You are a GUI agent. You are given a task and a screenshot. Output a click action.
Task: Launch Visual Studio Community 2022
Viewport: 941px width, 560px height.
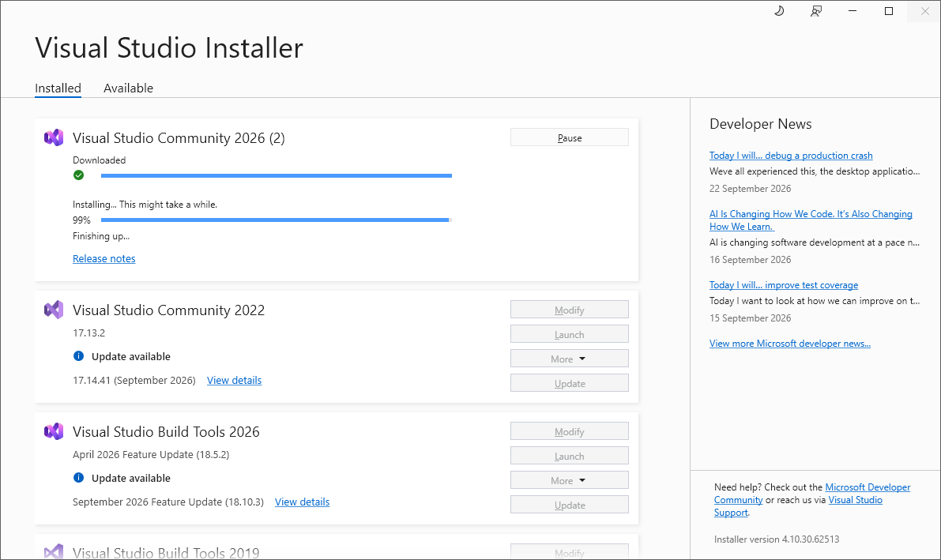pyautogui.click(x=570, y=334)
